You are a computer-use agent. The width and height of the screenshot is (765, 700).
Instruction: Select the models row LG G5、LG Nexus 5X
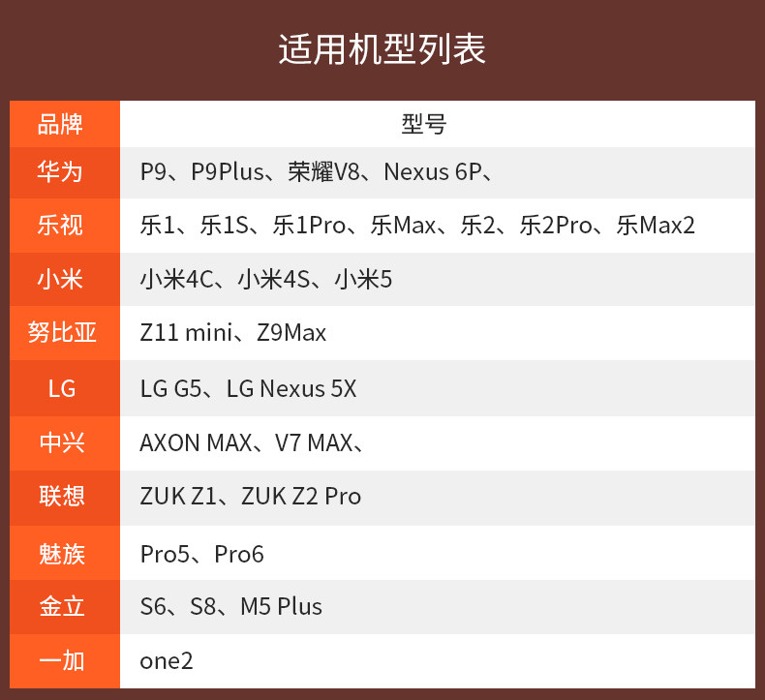[x=437, y=388]
